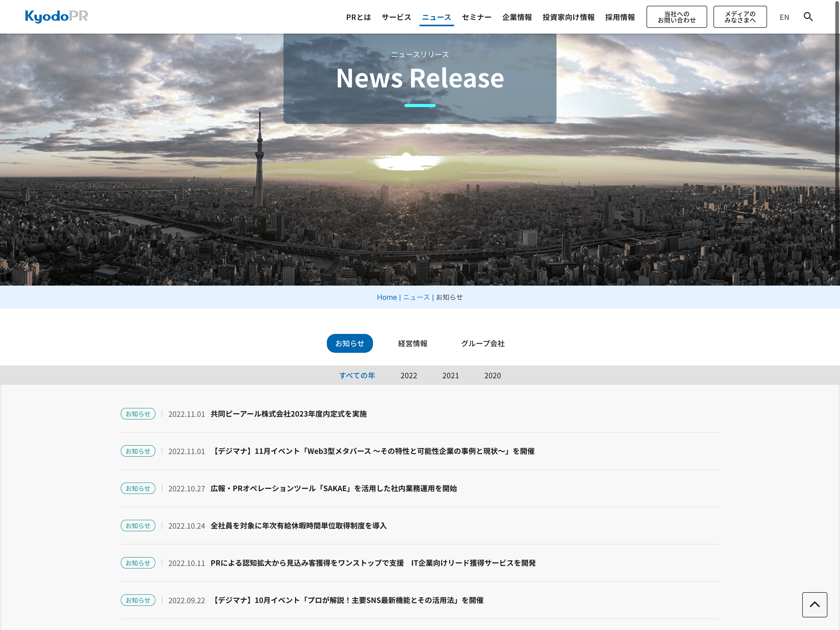Open the セミナー menu item
840x630 pixels.
(476, 17)
